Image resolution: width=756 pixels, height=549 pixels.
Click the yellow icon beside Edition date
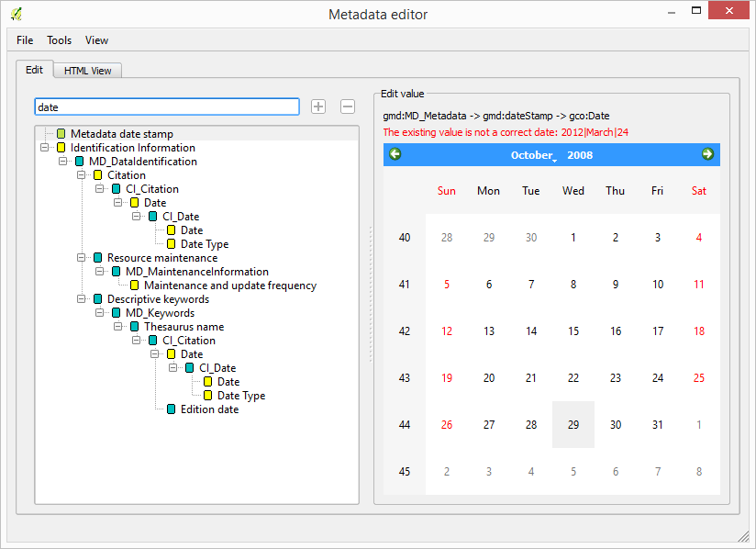click(170, 409)
